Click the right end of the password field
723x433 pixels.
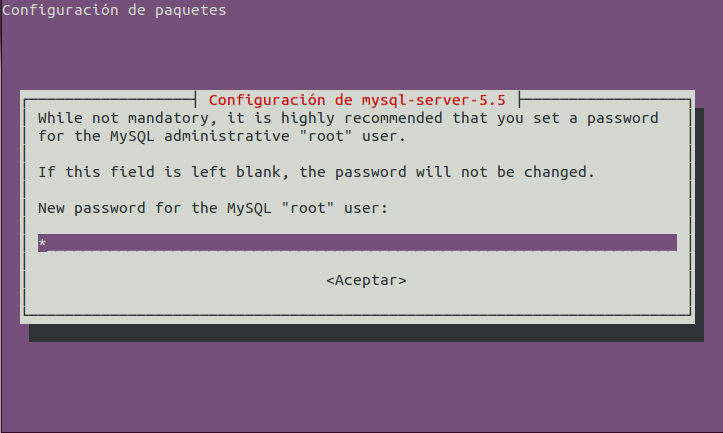point(670,243)
